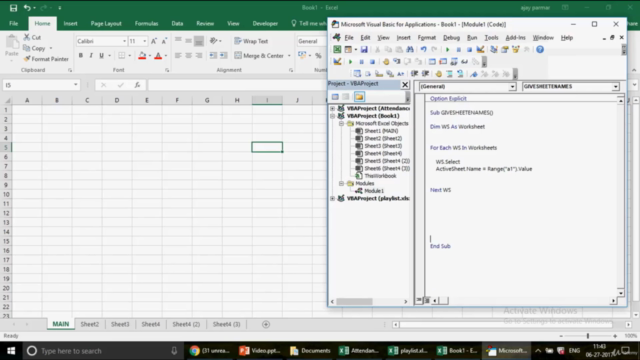Click Toggle Folders icon in Project panel
The width and height of the screenshot is (640, 360).
(x=359, y=97)
